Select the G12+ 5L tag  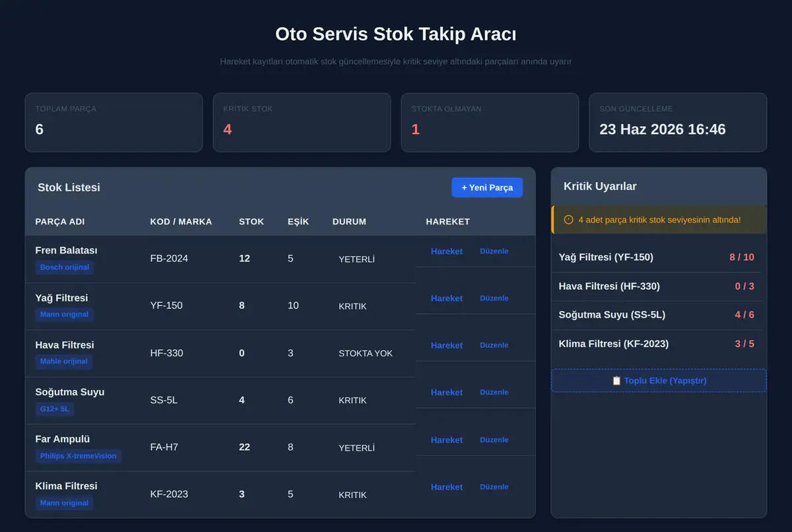click(54, 409)
